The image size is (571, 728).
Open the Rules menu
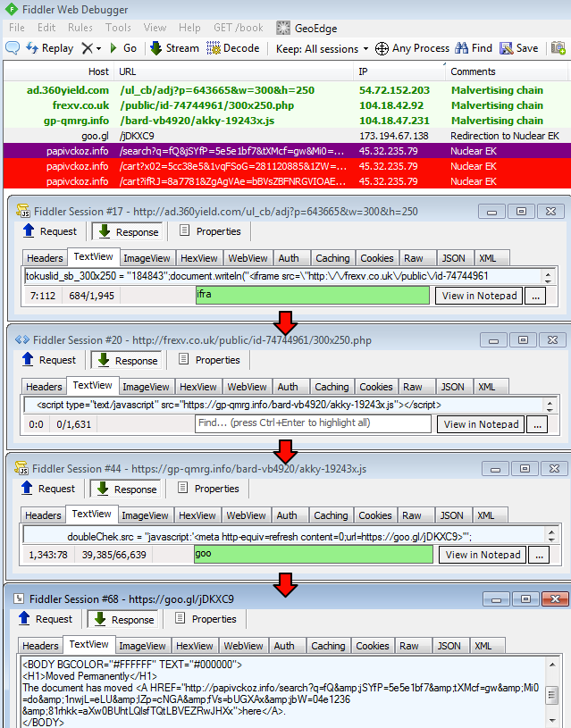pos(80,28)
